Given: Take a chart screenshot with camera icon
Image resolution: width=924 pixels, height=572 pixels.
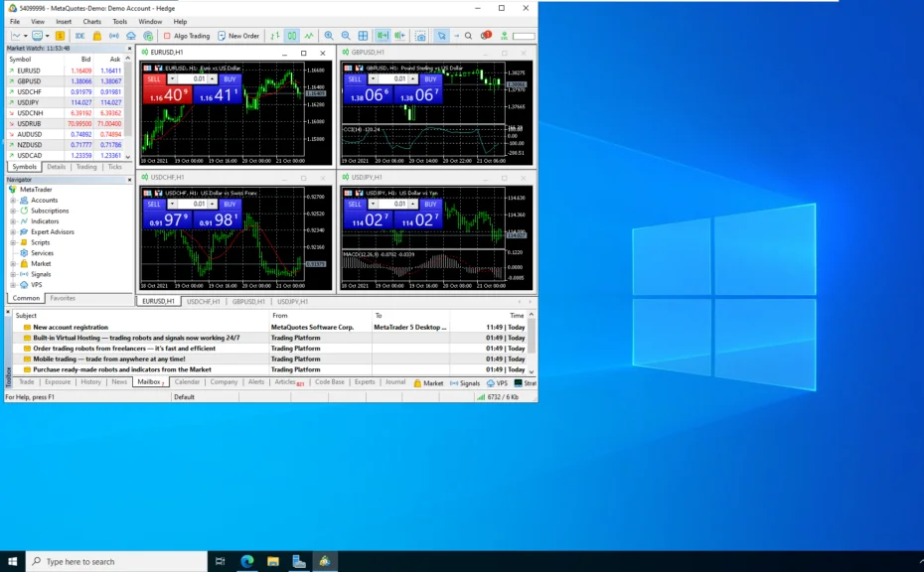Looking at the screenshot, I should pos(420,36).
